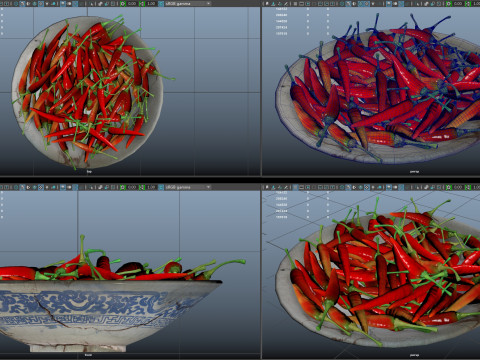Toggle smooth shade all in upper persp viewport

click(348, 4)
